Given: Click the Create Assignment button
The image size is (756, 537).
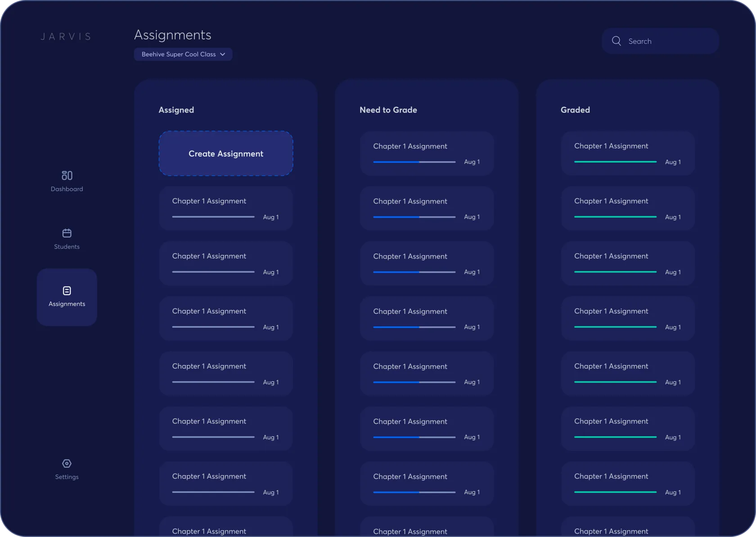Looking at the screenshot, I should (x=226, y=153).
